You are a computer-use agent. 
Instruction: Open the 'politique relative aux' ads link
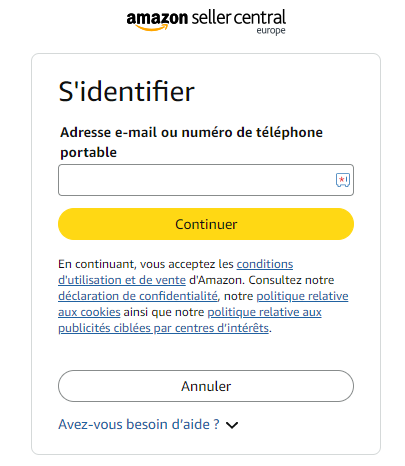pos(265,312)
